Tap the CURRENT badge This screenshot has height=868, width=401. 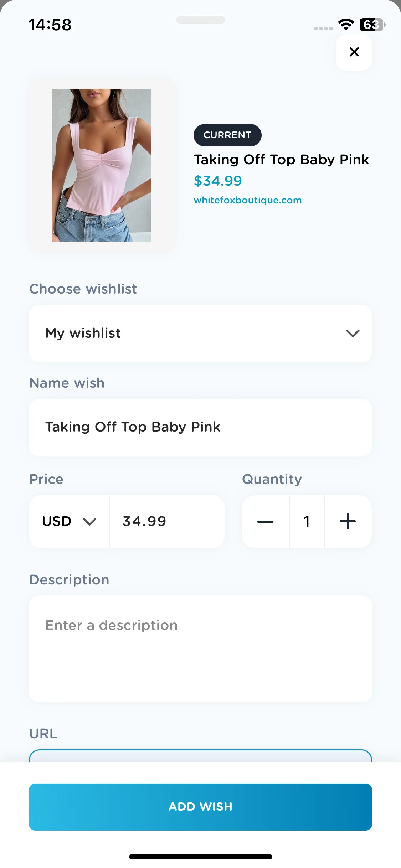227,135
